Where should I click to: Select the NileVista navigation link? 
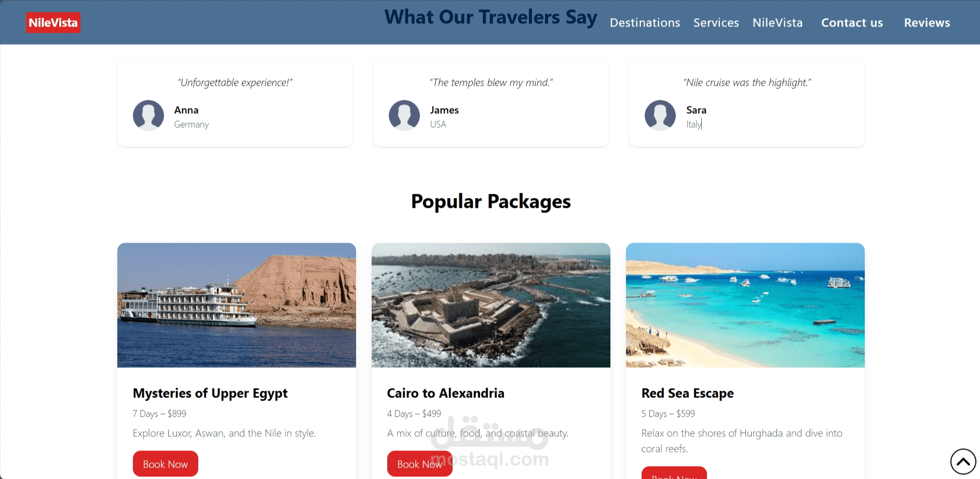click(778, 23)
